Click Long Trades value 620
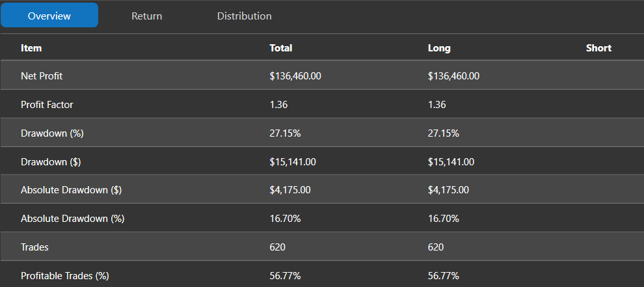 [x=436, y=247]
